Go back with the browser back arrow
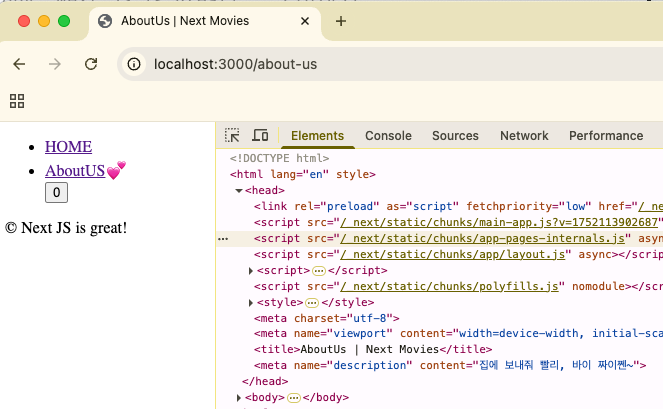Image resolution: width=663 pixels, height=409 pixels. point(19,64)
